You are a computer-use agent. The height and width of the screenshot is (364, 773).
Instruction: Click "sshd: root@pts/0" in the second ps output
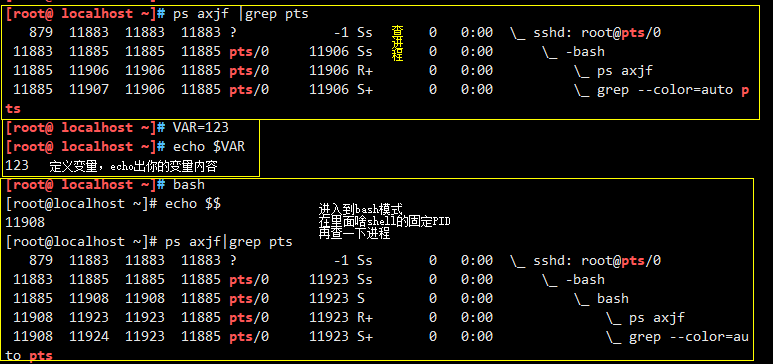pos(597,260)
